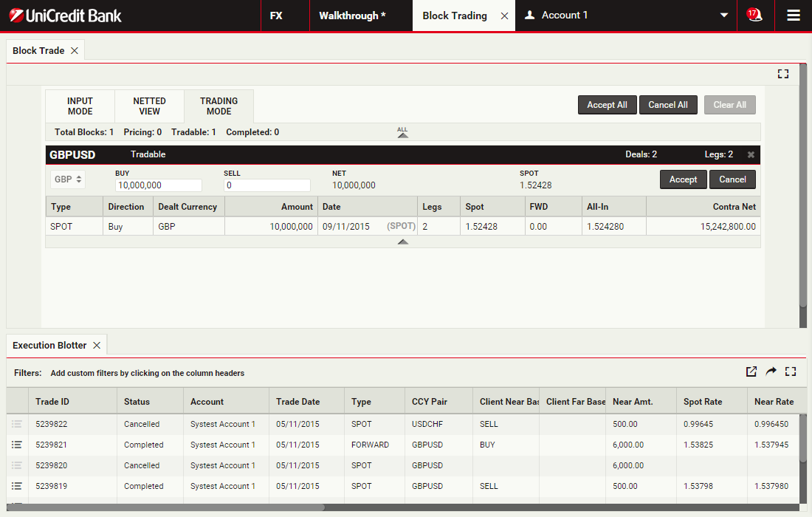Screen dimensions: 812x517
Task: Switch to Netted View tab
Action: coord(149,106)
